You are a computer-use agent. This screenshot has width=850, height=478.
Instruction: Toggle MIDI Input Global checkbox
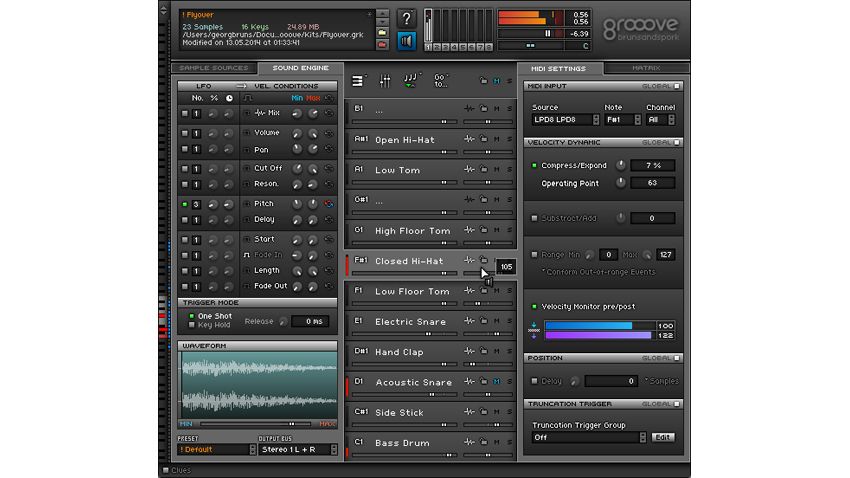pyautogui.click(x=677, y=86)
